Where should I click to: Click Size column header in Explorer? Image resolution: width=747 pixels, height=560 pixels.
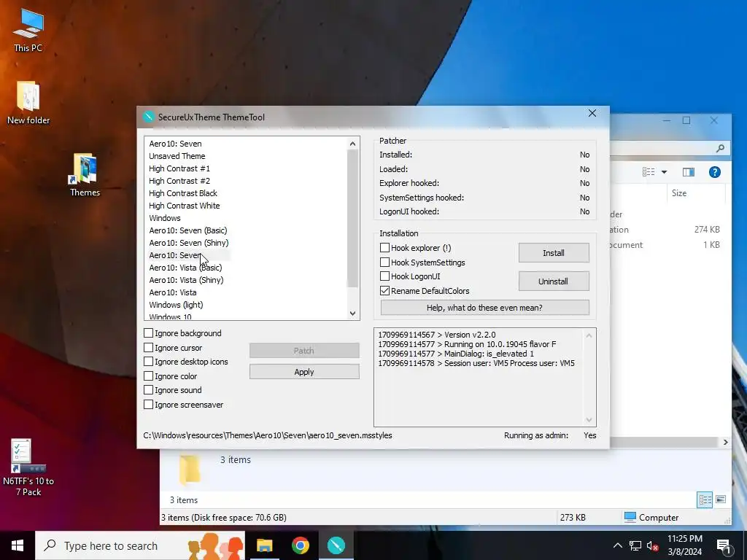[x=679, y=192]
